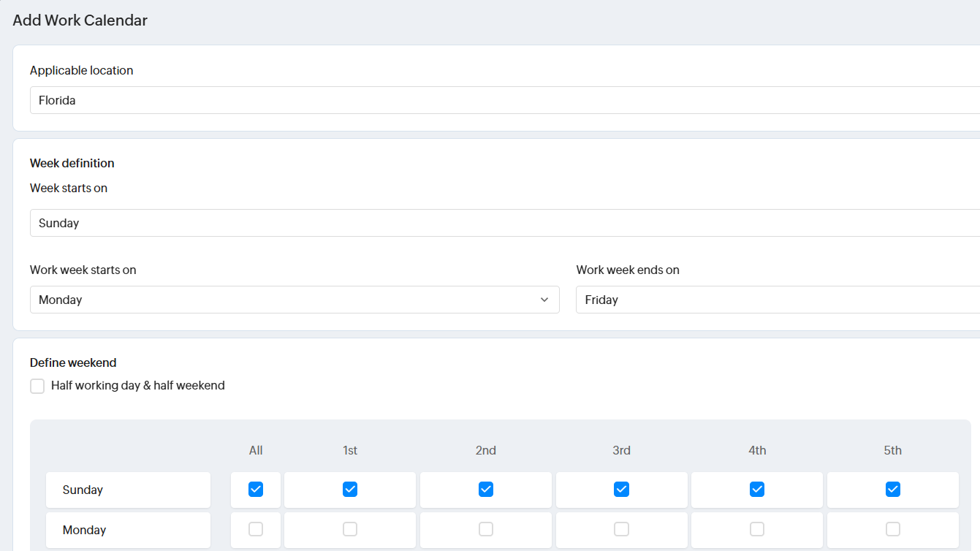Screen dimensions: 980x551
Task: Uncheck the Sunday 5th week checkbox
Action: click(892, 490)
